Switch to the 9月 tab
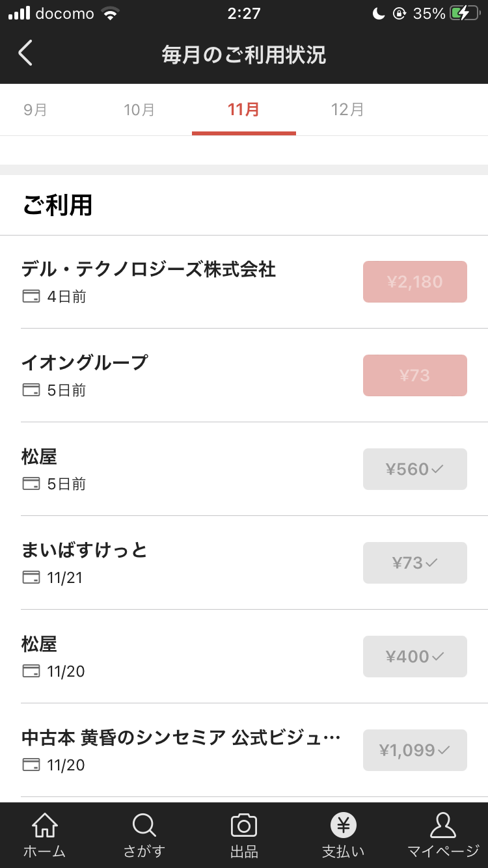Image resolution: width=488 pixels, height=868 pixels. click(35, 109)
